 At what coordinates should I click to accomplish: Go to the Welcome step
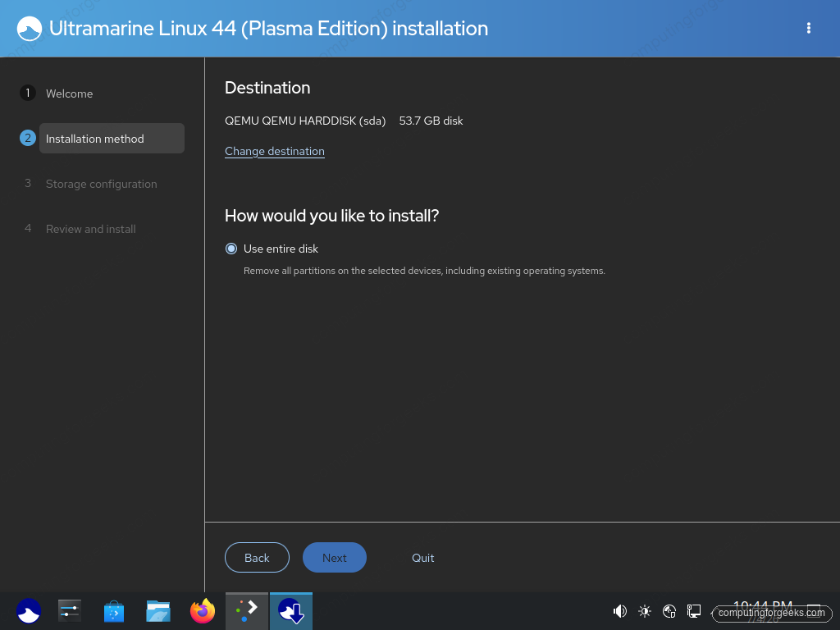tap(69, 94)
